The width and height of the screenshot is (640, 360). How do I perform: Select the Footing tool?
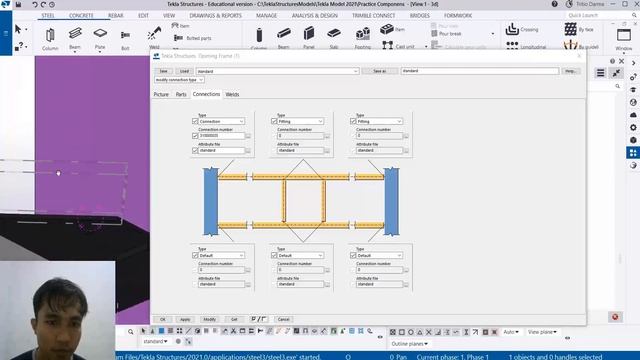pyautogui.click(x=362, y=38)
